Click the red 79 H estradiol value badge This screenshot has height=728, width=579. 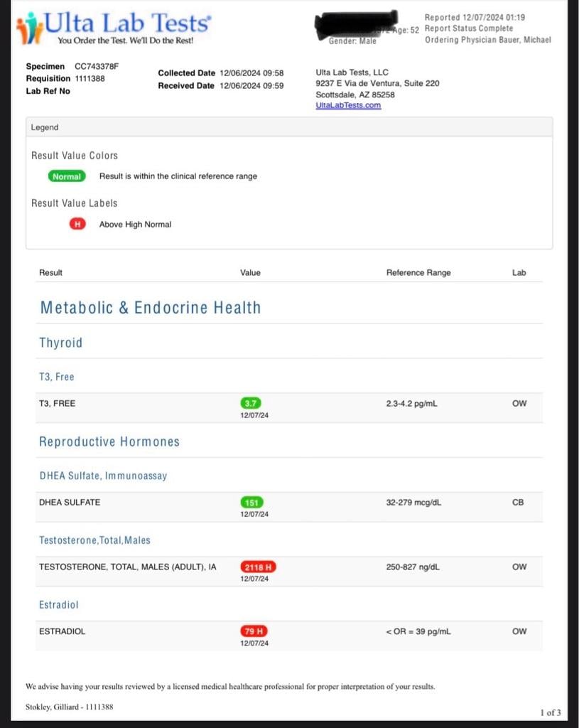pyautogui.click(x=254, y=631)
